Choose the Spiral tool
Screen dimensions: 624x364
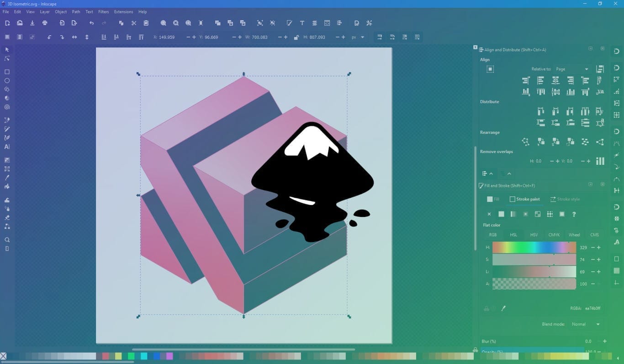coord(7,106)
